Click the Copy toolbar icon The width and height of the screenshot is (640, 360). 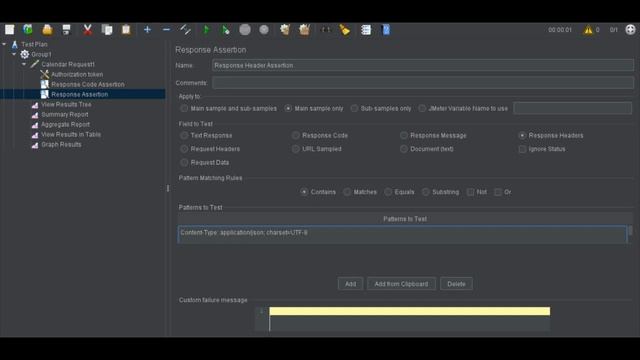(x=107, y=29)
